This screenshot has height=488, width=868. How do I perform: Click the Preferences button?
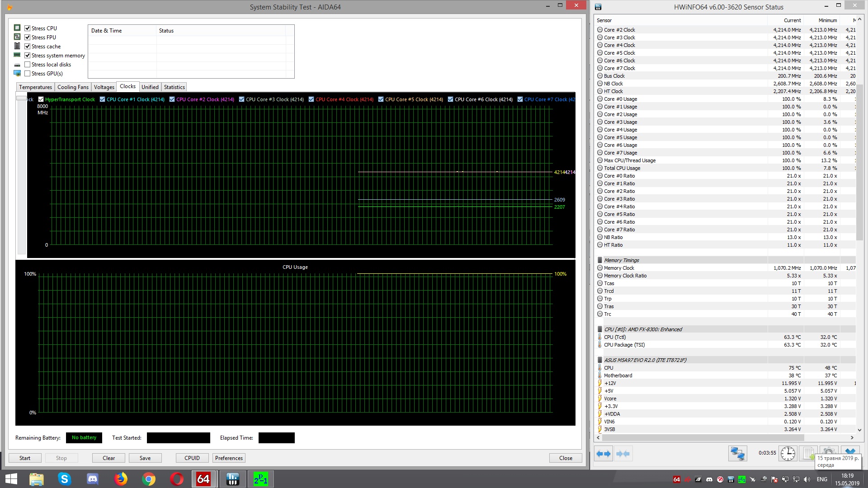[x=229, y=458]
